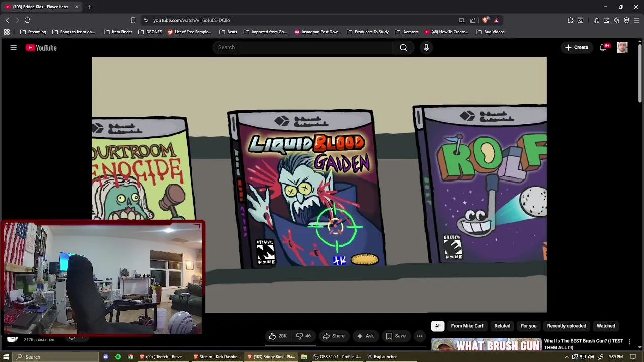Switch to OBS 32.0.1 taskbar window
644x362 pixels.
tap(338, 357)
